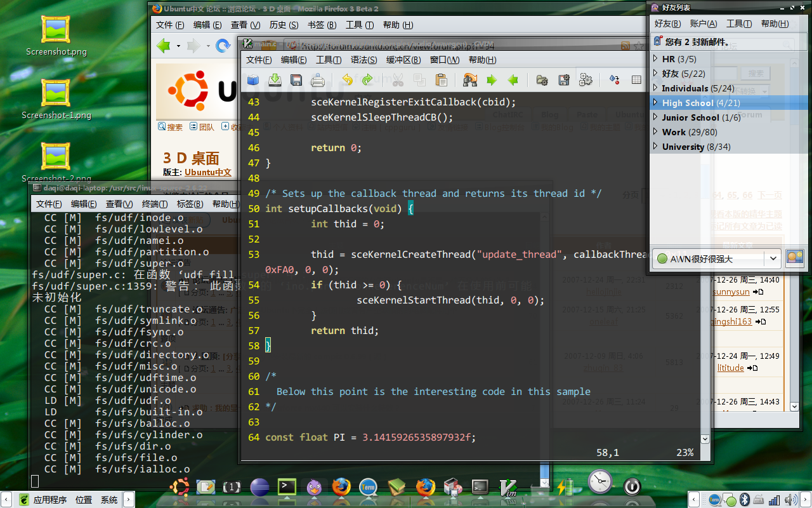812x508 pixels.
Task: Expand the Work buddy group
Action: (x=656, y=132)
